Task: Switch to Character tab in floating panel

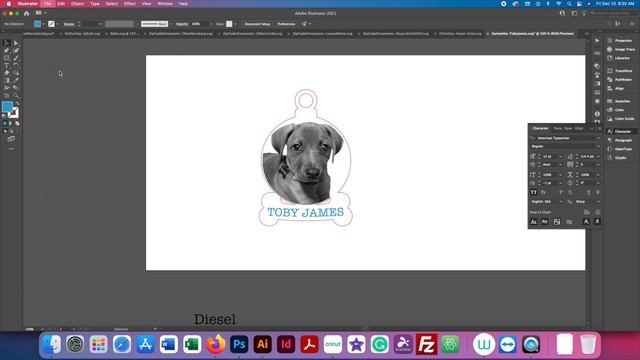Action: click(x=540, y=128)
